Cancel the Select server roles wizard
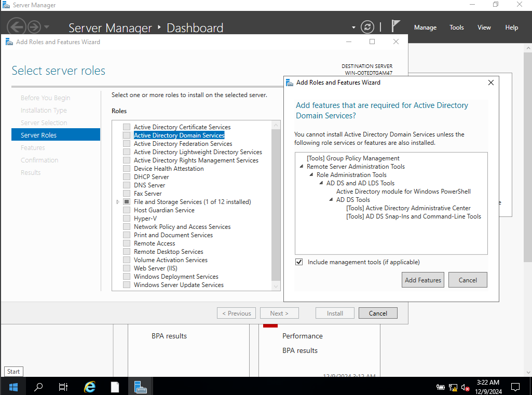The image size is (532, 395). point(378,313)
